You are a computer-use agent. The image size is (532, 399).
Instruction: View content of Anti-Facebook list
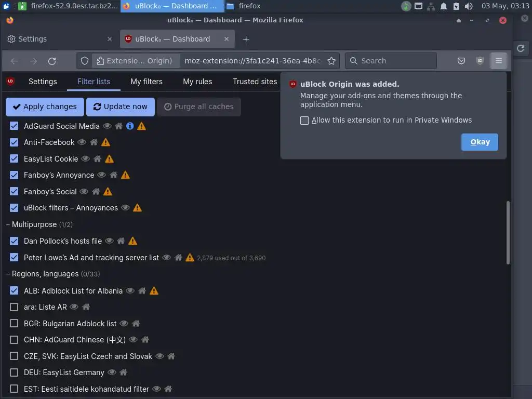tap(82, 142)
